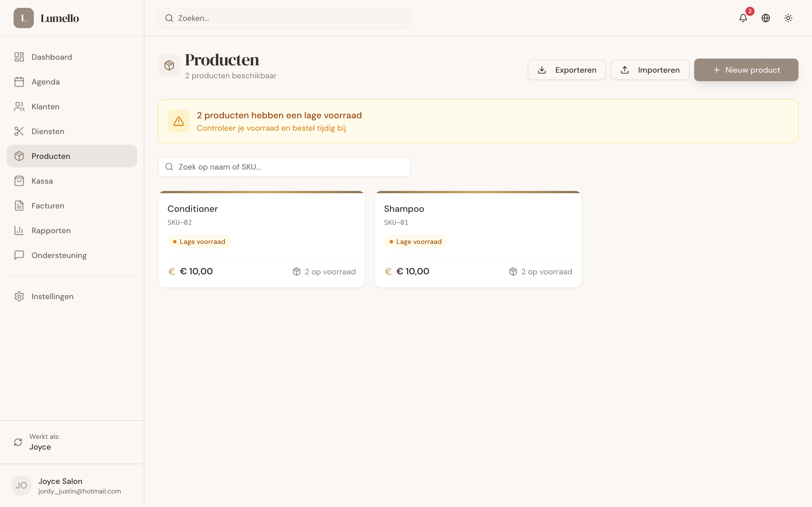Image resolution: width=812 pixels, height=507 pixels.
Task: Open the Importeren dropdown
Action: coord(650,70)
